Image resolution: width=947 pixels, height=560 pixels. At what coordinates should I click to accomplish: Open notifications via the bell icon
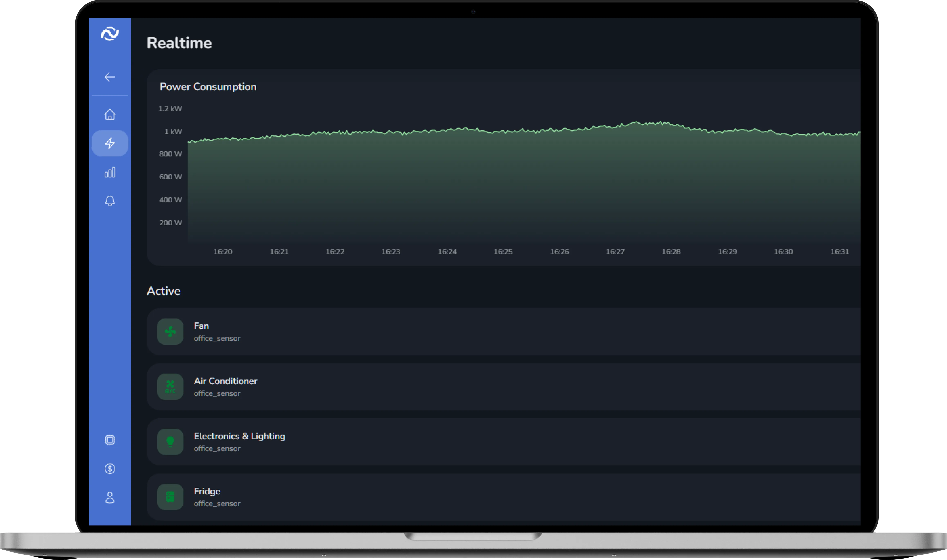pyautogui.click(x=110, y=201)
